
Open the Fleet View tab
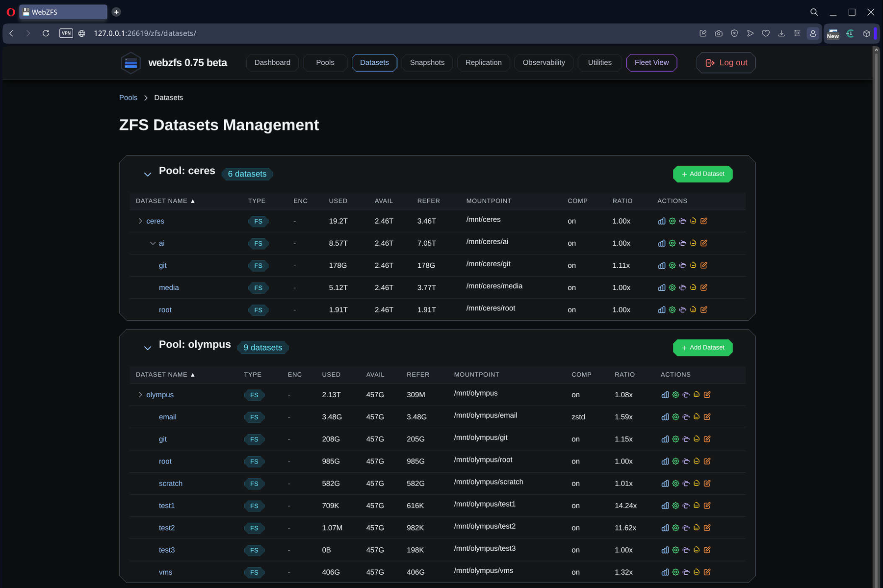pyautogui.click(x=651, y=63)
